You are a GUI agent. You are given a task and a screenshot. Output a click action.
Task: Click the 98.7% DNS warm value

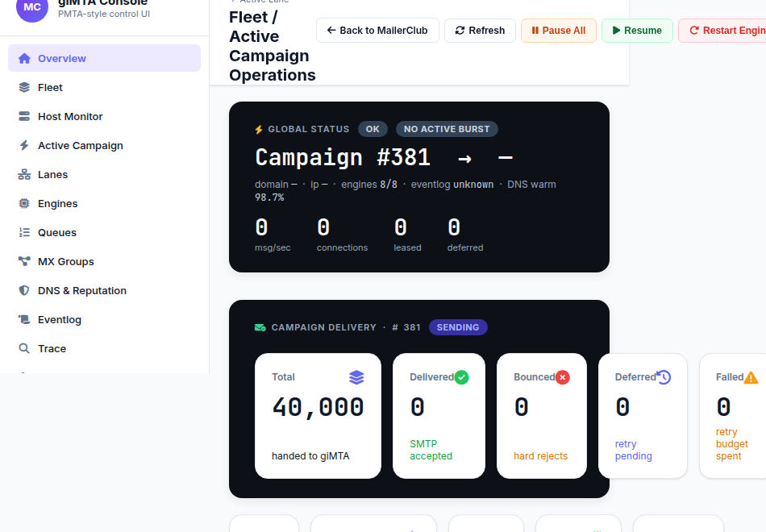(269, 197)
